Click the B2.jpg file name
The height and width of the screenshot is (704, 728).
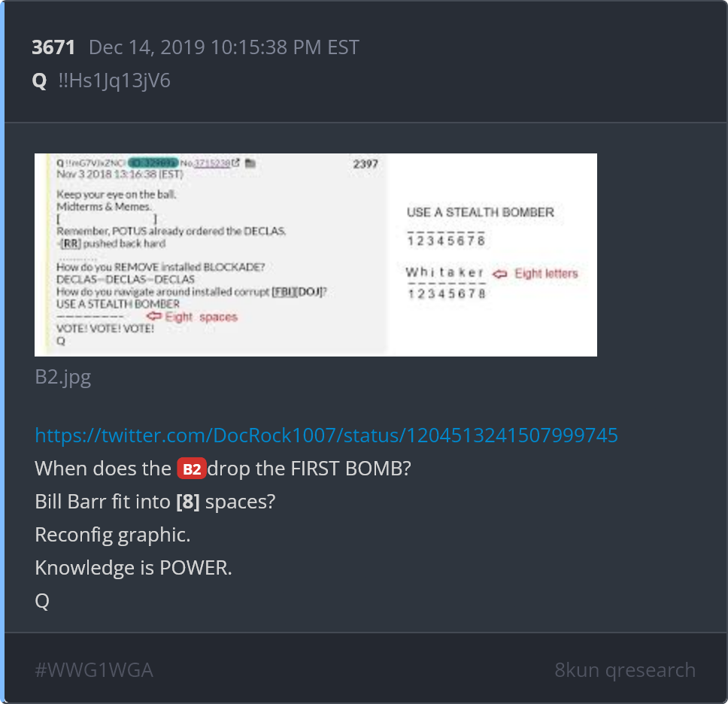(x=63, y=377)
